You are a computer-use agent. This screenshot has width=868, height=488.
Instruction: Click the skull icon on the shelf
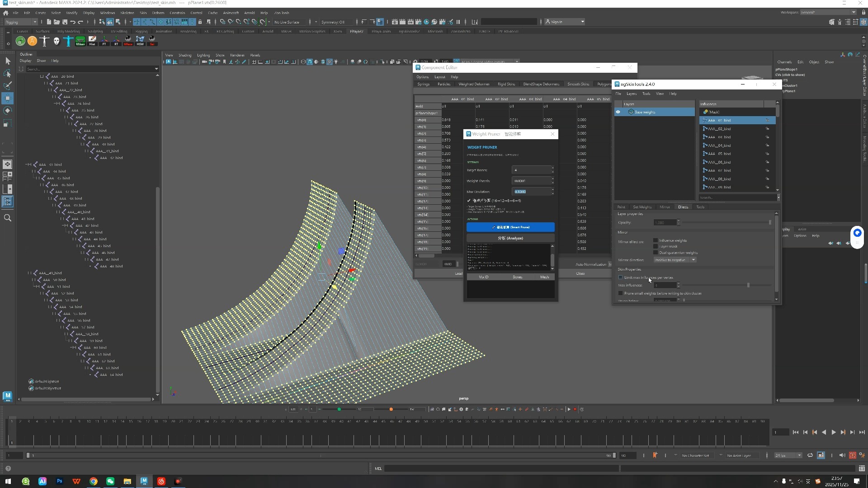point(57,41)
